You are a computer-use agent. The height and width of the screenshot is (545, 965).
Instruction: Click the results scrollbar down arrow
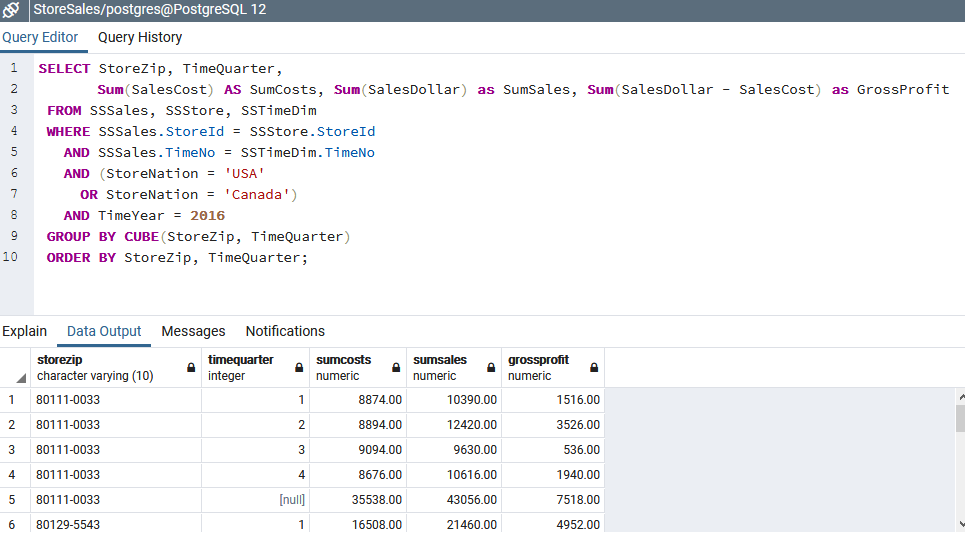tap(959, 524)
